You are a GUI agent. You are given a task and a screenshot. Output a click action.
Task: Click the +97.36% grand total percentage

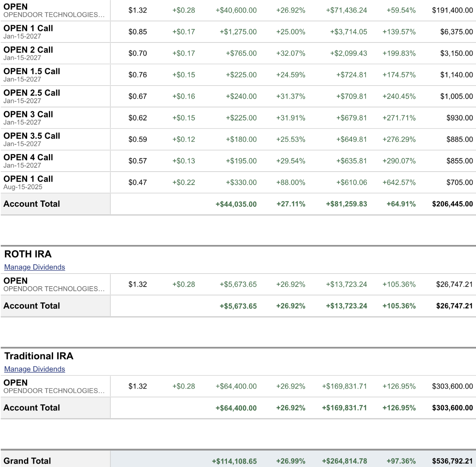pos(401,461)
